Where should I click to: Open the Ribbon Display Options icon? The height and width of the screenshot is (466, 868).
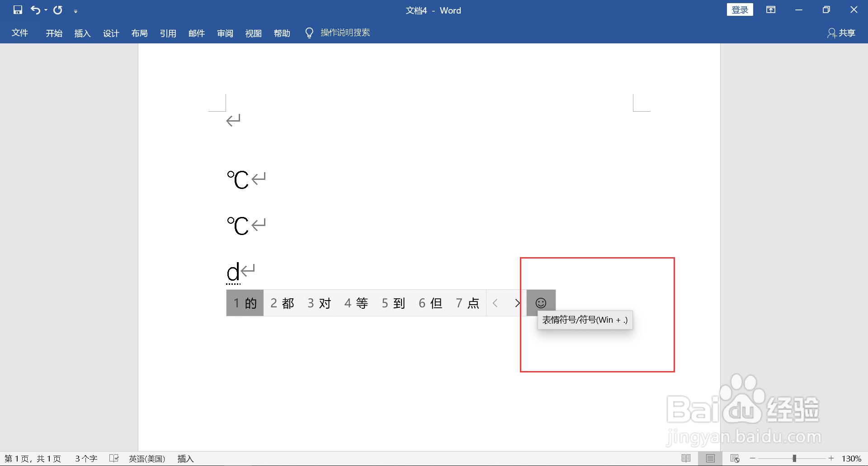771,10
